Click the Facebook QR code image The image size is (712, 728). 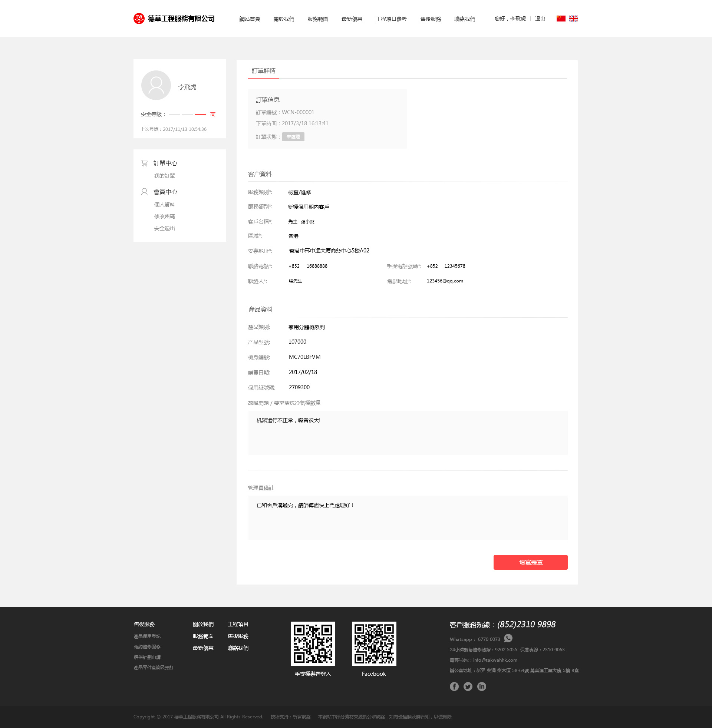click(373, 643)
